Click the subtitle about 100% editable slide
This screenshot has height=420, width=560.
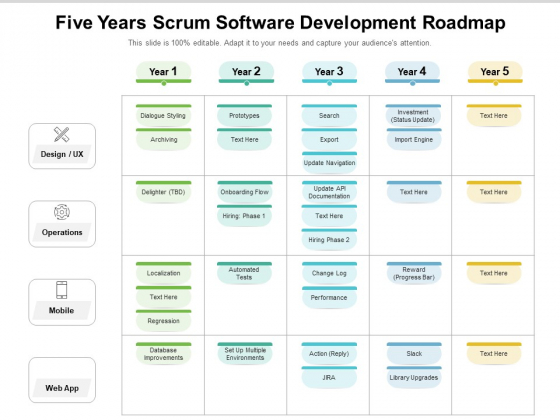(x=280, y=43)
